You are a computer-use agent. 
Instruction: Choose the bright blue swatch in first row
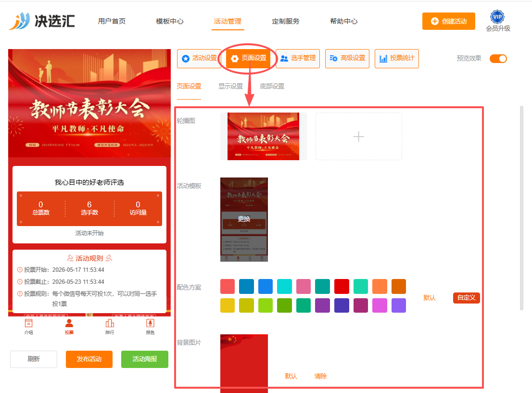(x=266, y=286)
